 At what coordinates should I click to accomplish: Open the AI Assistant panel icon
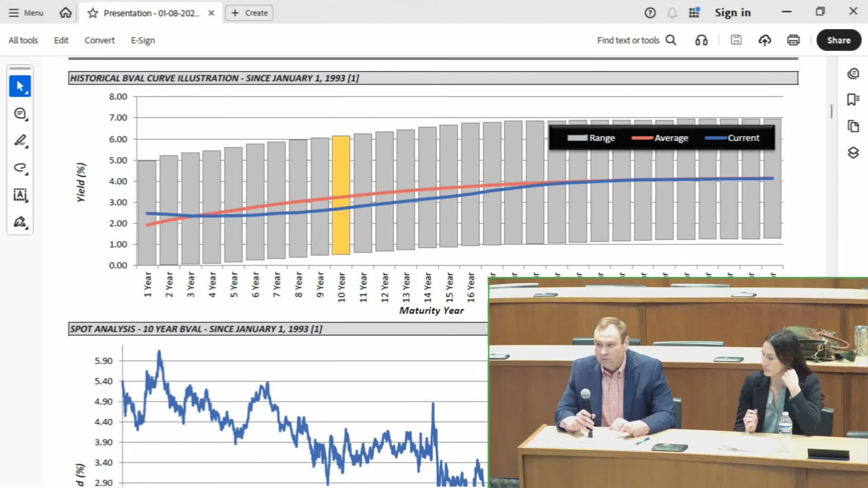coord(853,73)
